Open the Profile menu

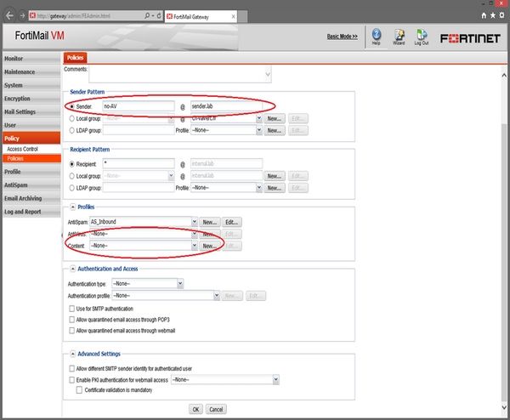pos(31,172)
